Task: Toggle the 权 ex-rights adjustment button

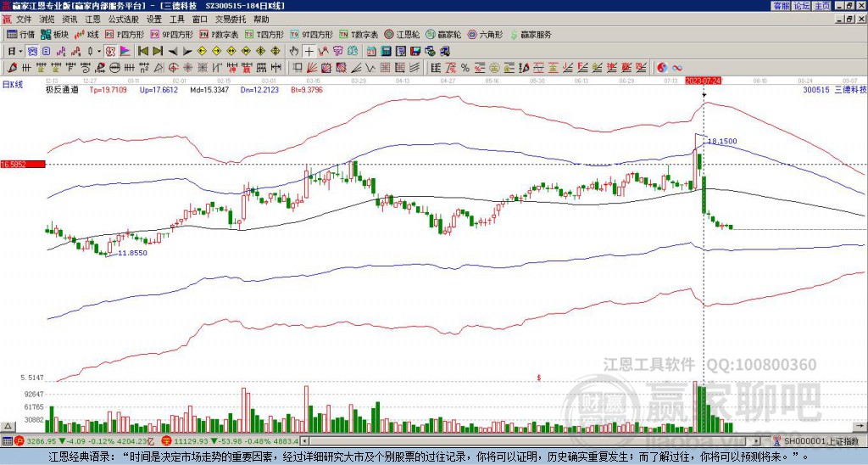Action: coord(110,52)
